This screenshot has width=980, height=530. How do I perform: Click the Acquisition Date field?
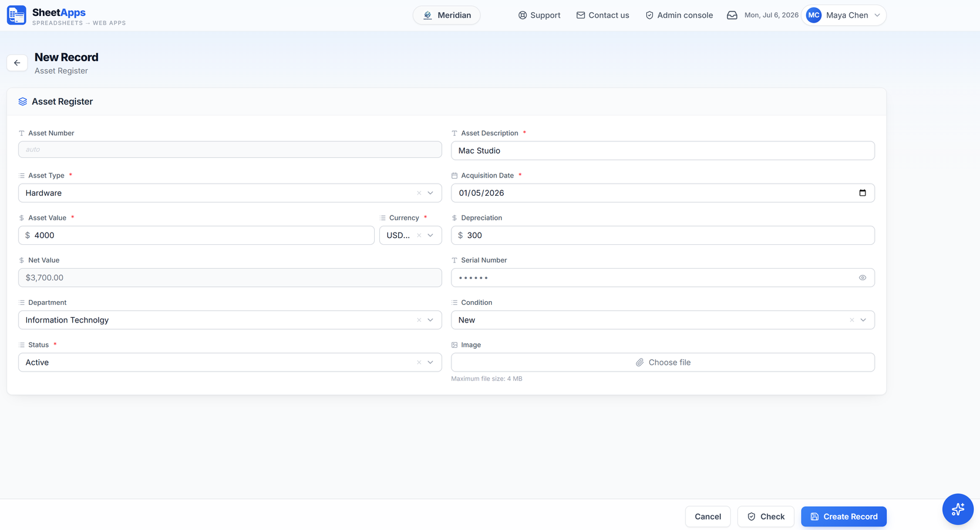(x=663, y=193)
